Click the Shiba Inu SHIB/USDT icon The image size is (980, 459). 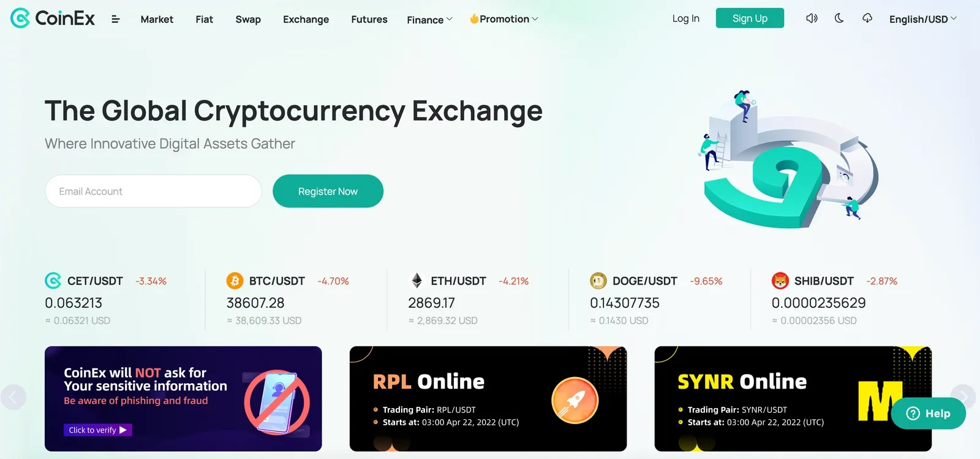point(780,281)
